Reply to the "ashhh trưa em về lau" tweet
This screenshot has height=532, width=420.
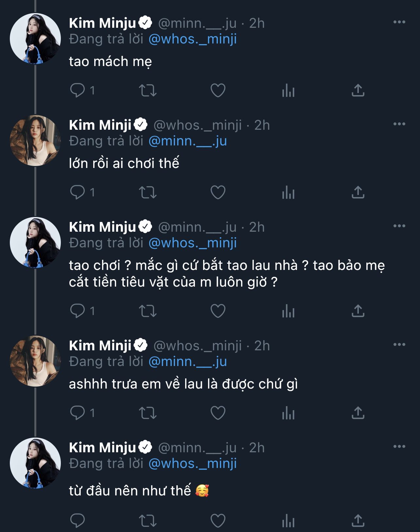78,413
